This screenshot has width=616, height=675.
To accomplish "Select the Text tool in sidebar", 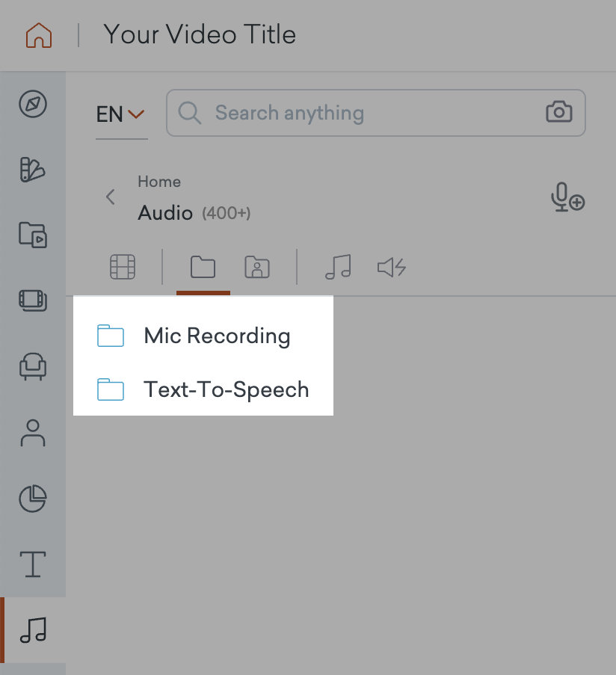I will click(33, 564).
